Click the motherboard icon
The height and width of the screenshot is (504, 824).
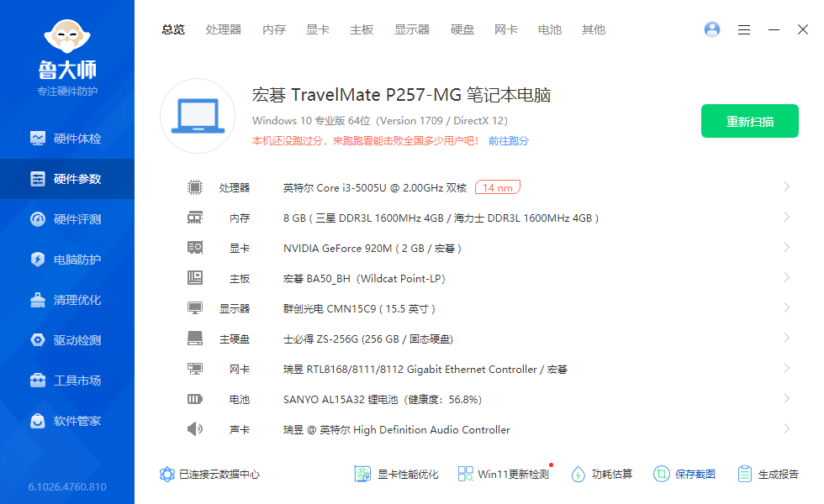[x=195, y=278]
